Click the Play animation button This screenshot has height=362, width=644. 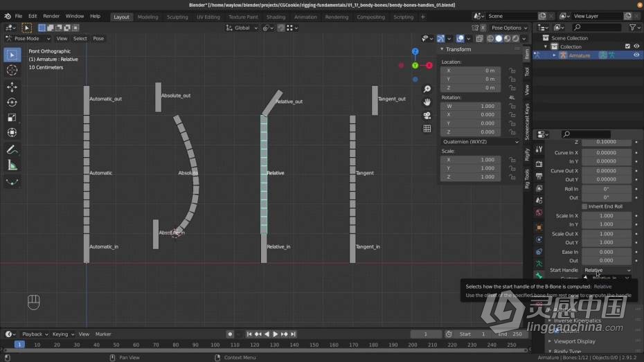coord(276,334)
